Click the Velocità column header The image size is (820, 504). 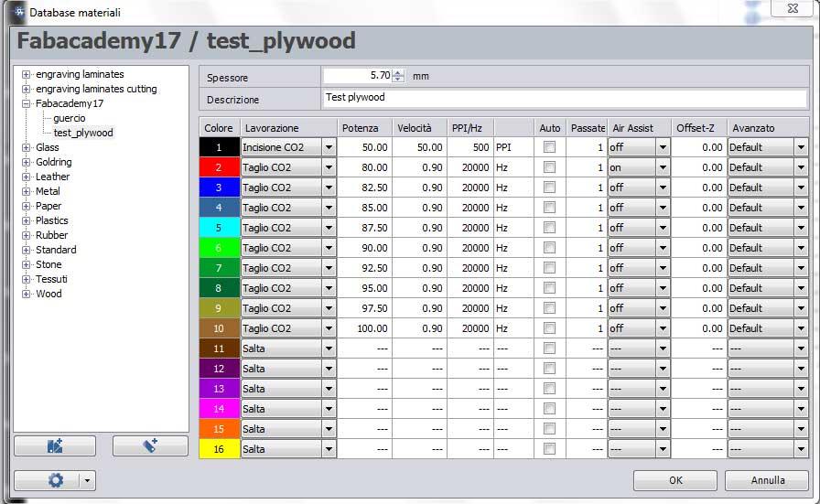tap(419, 128)
